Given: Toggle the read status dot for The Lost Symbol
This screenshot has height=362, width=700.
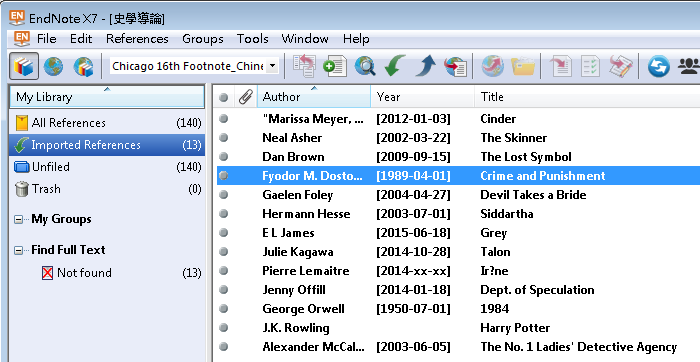Looking at the screenshot, I should [x=224, y=157].
